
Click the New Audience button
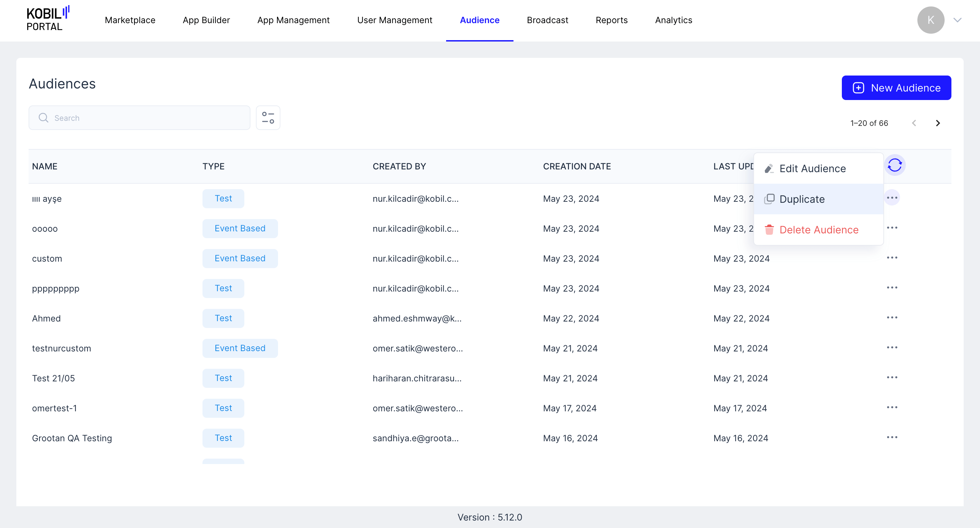896,88
